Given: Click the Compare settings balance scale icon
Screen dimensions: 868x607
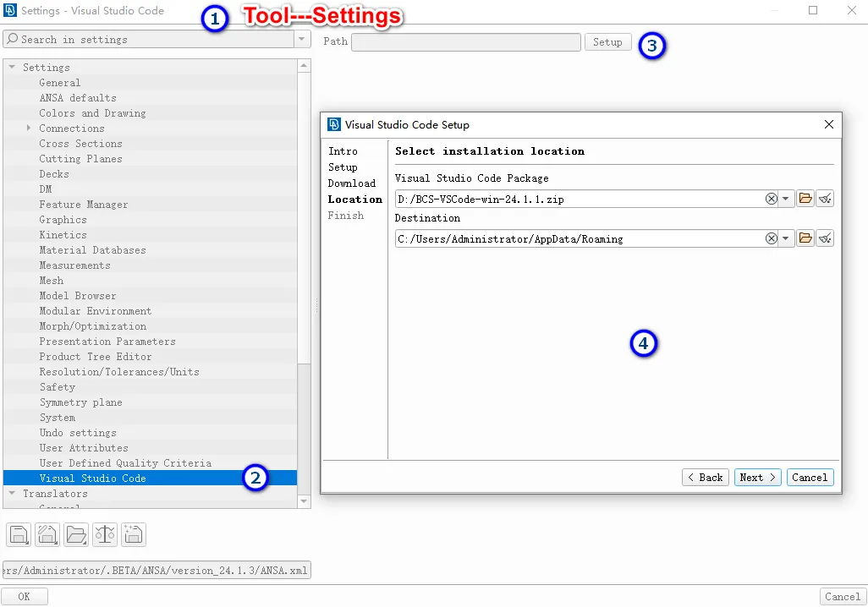Looking at the screenshot, I should 105,535.
